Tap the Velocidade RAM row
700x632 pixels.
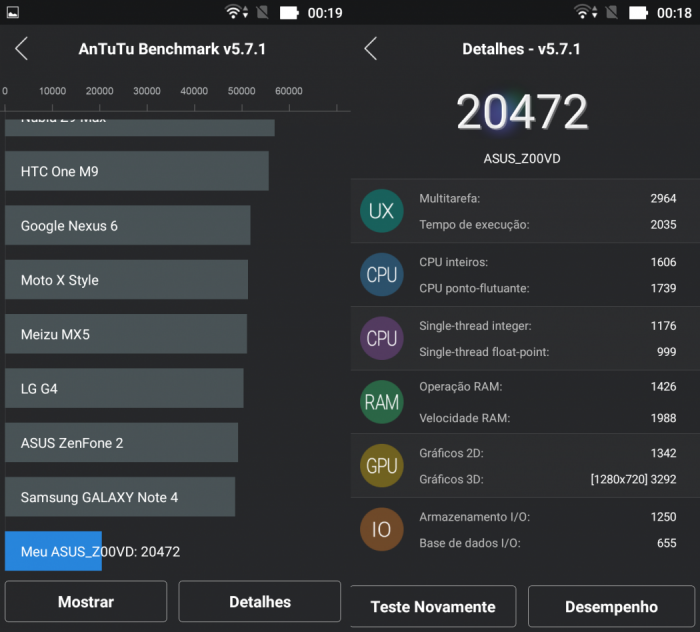click(x=547, y=418)
